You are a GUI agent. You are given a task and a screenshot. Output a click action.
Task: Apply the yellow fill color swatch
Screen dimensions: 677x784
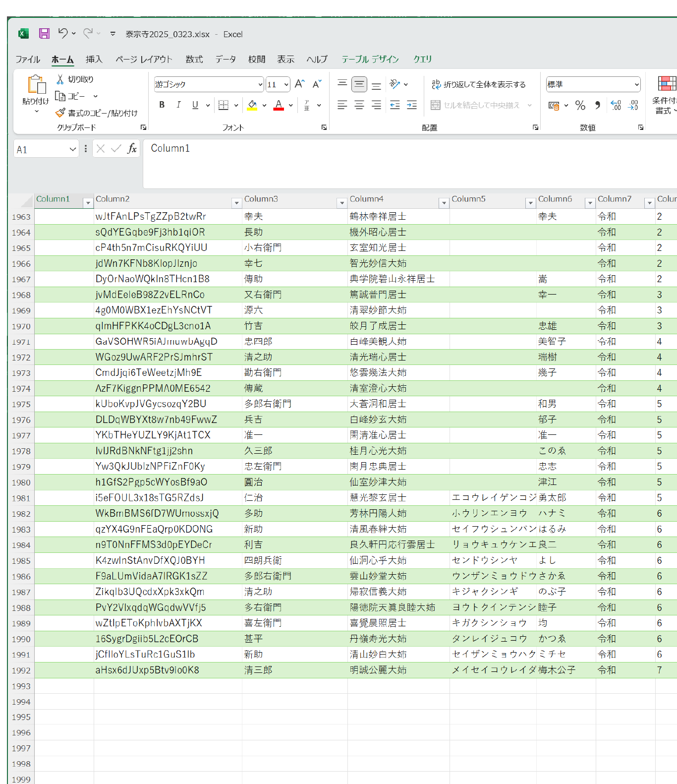tap(252, 105)
